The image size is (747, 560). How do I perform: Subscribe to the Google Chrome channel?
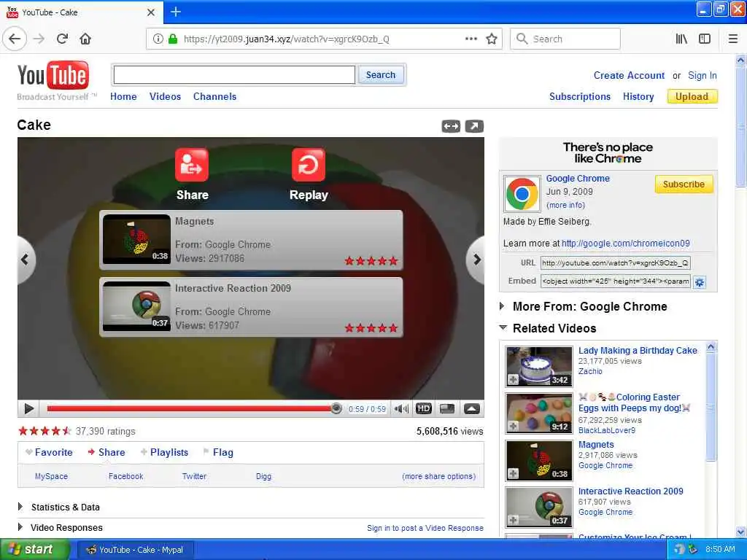tap(684, 184)
